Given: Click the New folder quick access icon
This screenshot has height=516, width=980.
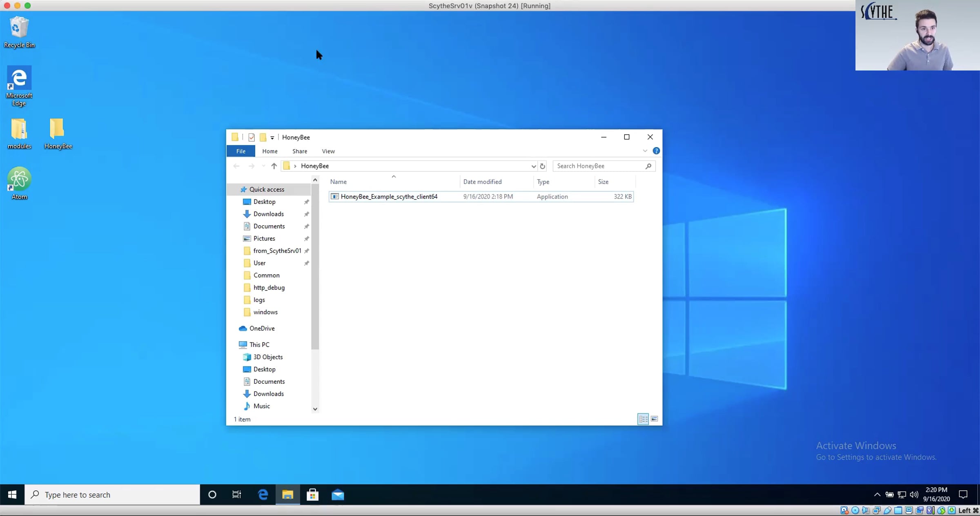Looking at the screenshot, I should tap(263, 137).
